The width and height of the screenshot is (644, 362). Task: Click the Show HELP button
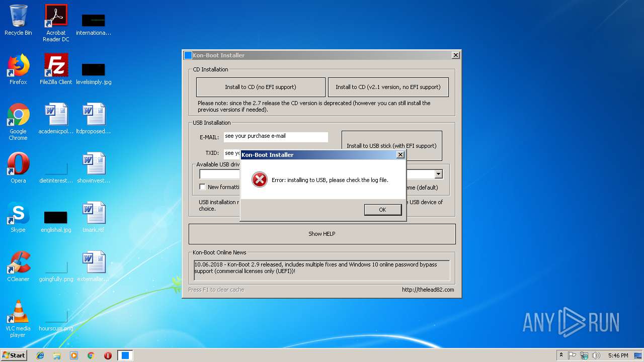point(322,234)
